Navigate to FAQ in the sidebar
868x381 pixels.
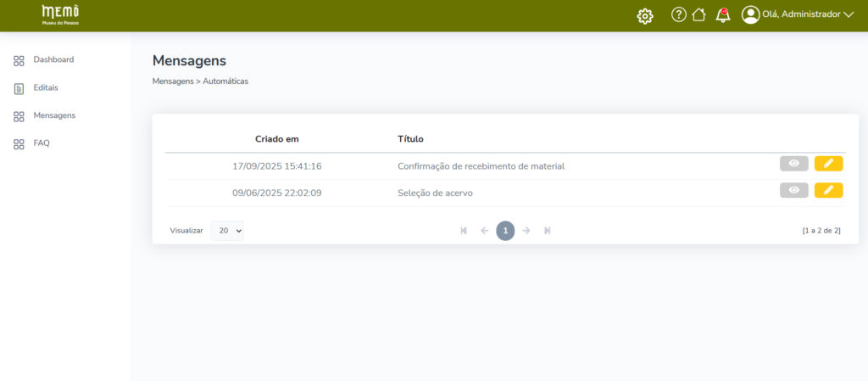[x=42, y=143]
